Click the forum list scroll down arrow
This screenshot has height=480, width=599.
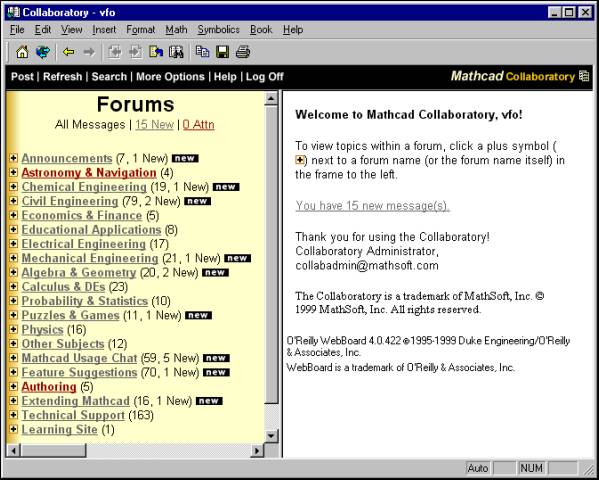click(x=271, y=436)
